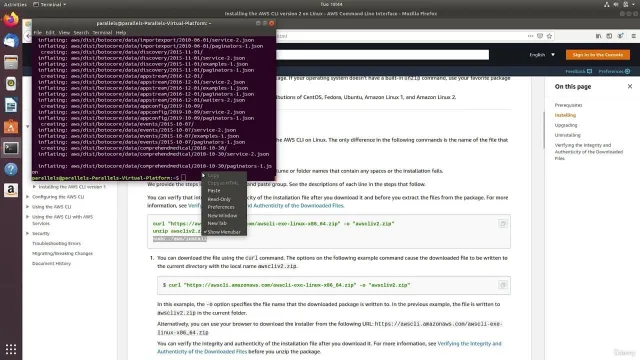The image size is (640, 360).
Task: Expand Installing the AWS CLI version 1 arrow
Action: [34, 187]
